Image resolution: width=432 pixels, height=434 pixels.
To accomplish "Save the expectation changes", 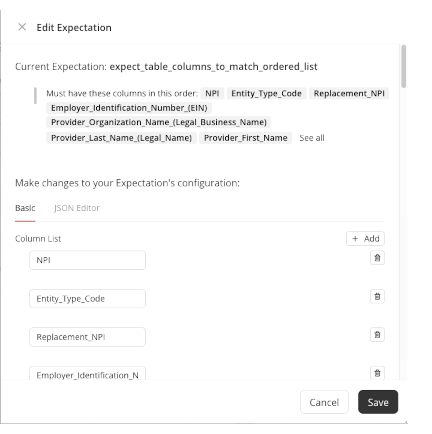I will click(378, 402).
